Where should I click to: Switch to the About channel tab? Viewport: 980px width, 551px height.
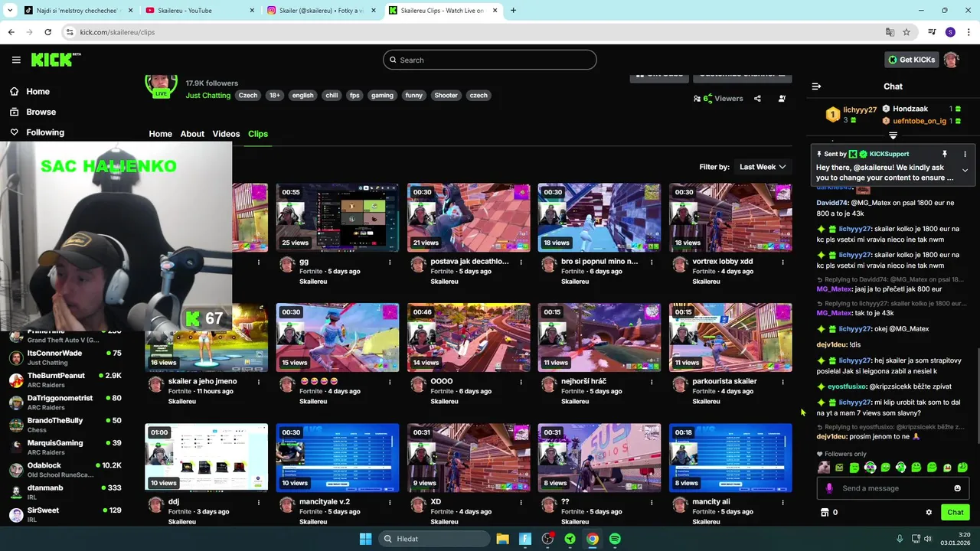pos(192,134)
